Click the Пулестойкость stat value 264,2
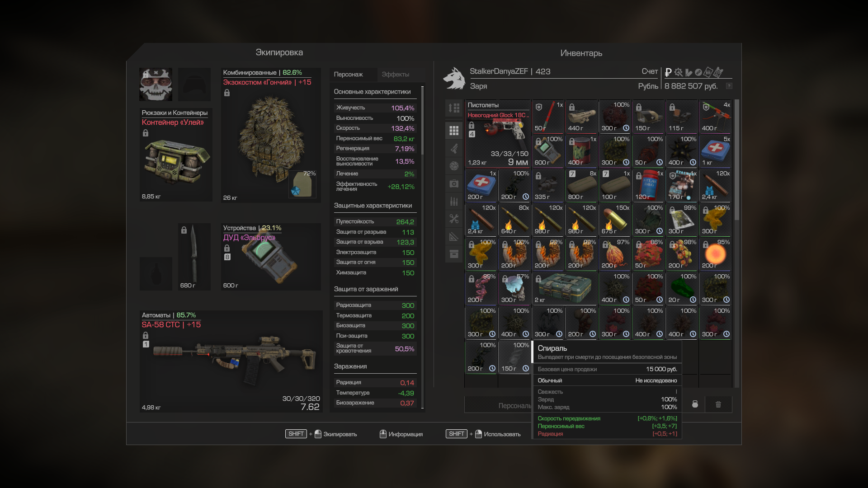Screen dimensions: 868x488 pos(405,222)
